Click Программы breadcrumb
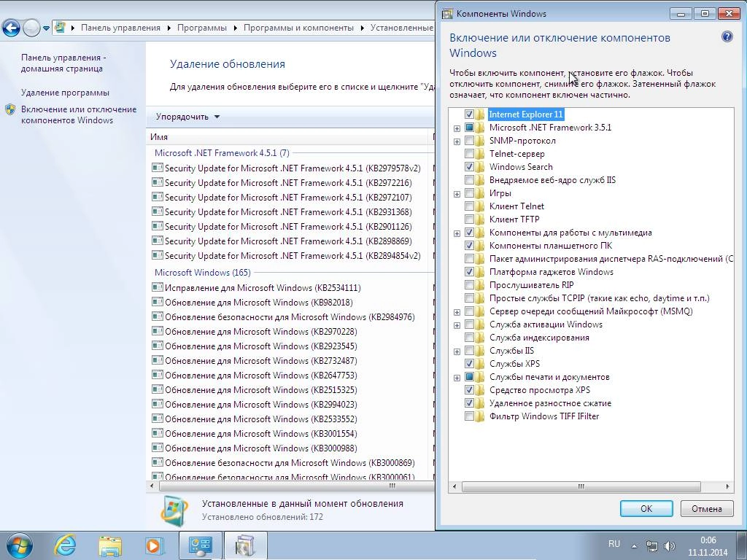 (x=201, y=28)
